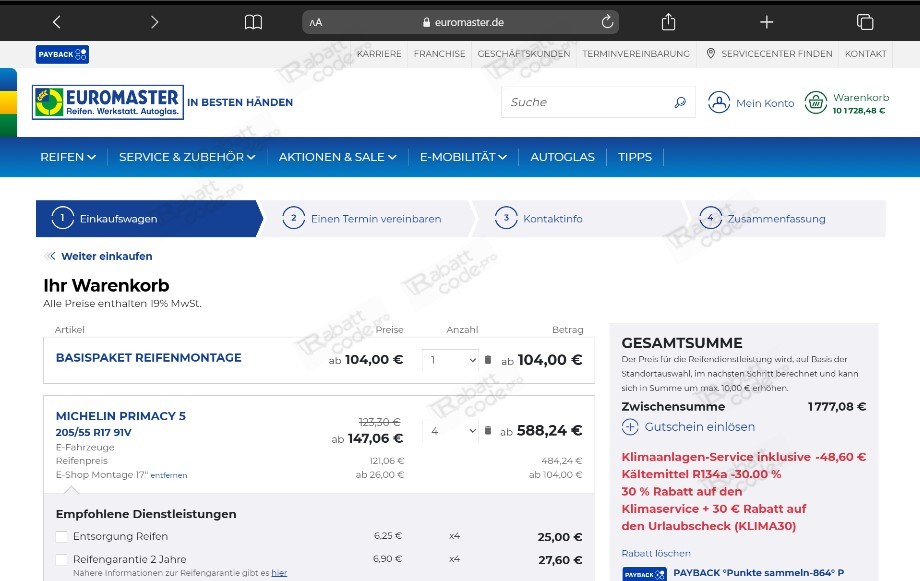This screenshot has height=581, width=920.
Task: Click the euromaster.de address bar
Action: pyautogui.click(x=461, y=22)
